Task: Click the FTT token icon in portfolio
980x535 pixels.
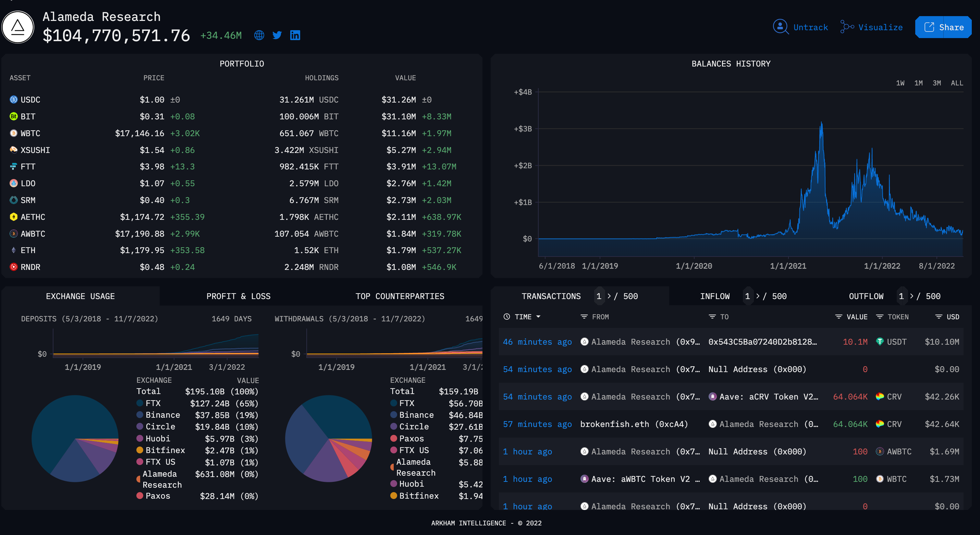Action: click(x=14, y=166)
